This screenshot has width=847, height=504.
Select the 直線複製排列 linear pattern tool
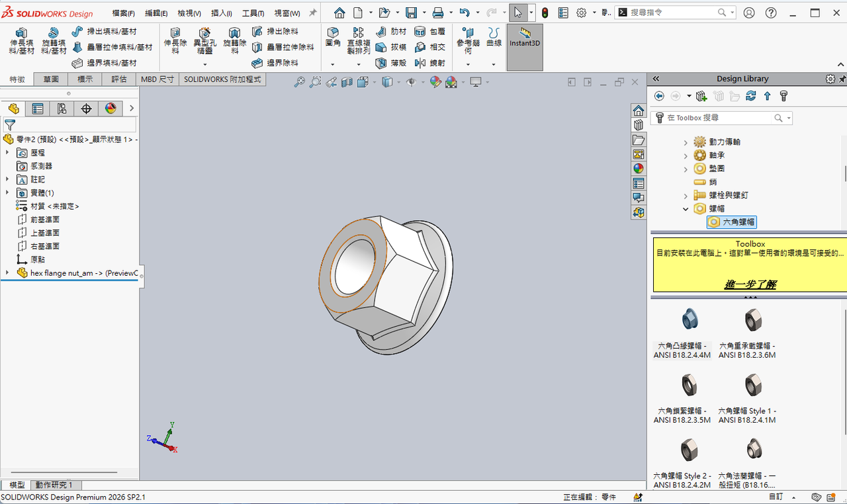click(359, 41)
